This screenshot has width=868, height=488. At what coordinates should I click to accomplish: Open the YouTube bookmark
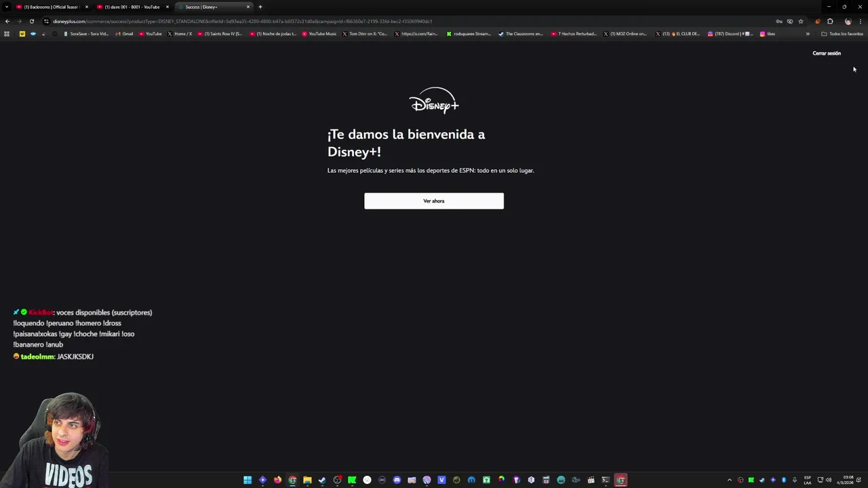tap(150, 33)
